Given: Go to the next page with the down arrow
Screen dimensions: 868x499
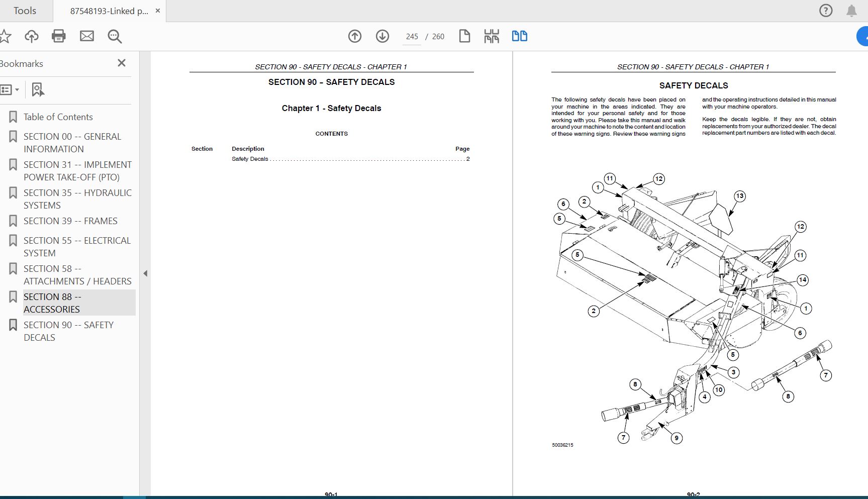Looking at the screenshot, I should pos(382,36).
